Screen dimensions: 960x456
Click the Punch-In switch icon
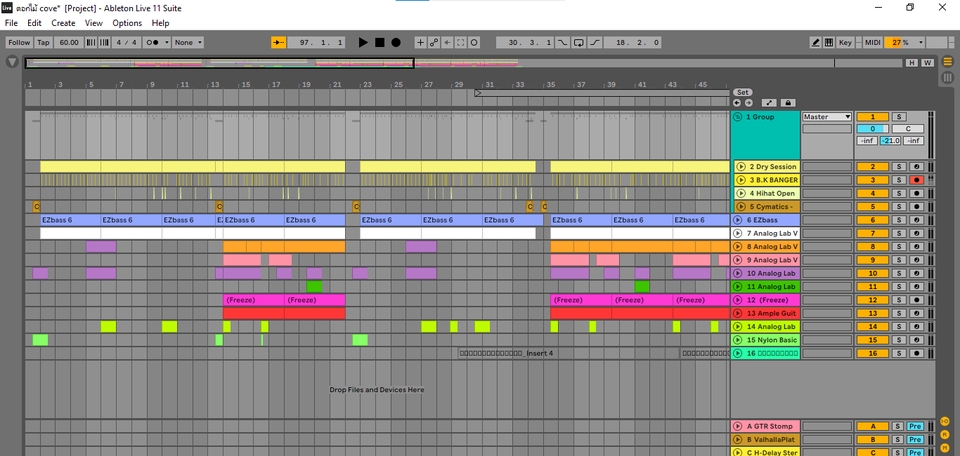click(563, 42)
